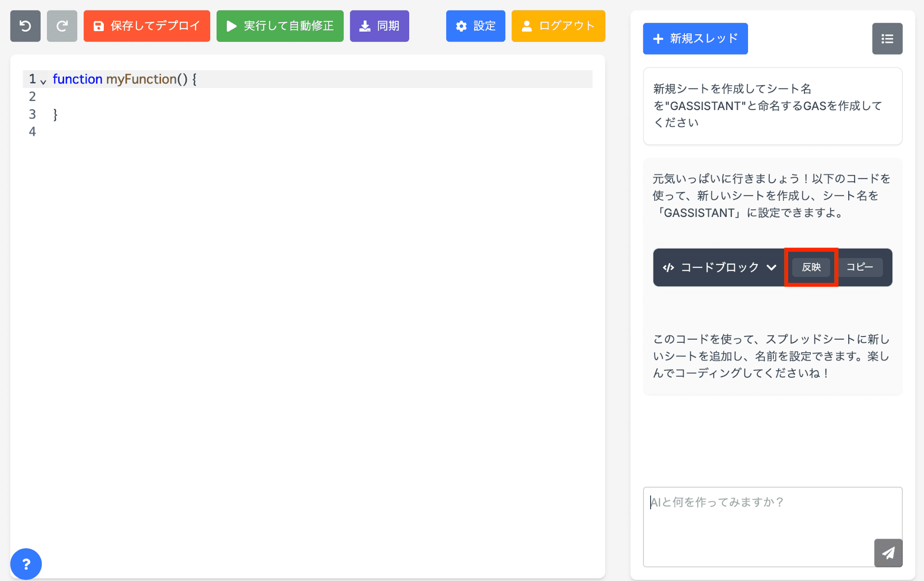Click 反映 to apply the code
Image resolution: width=924 pixels, height=581 pixels.
click(811, 267)
